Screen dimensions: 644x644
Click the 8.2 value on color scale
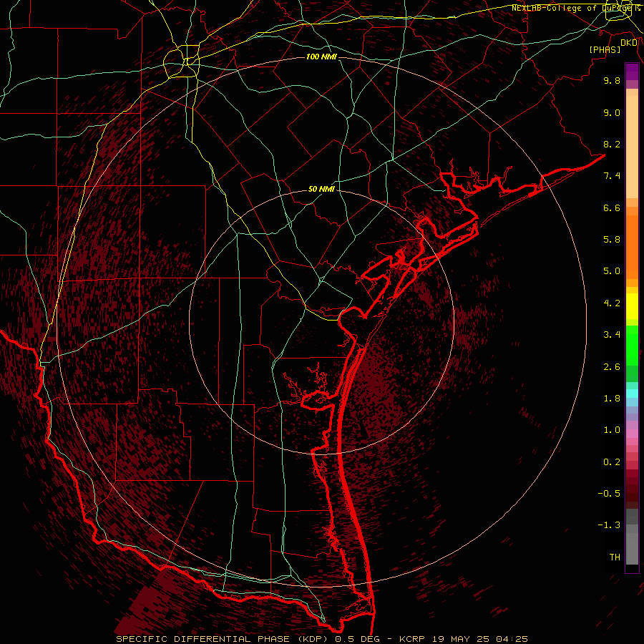point(612,144)
